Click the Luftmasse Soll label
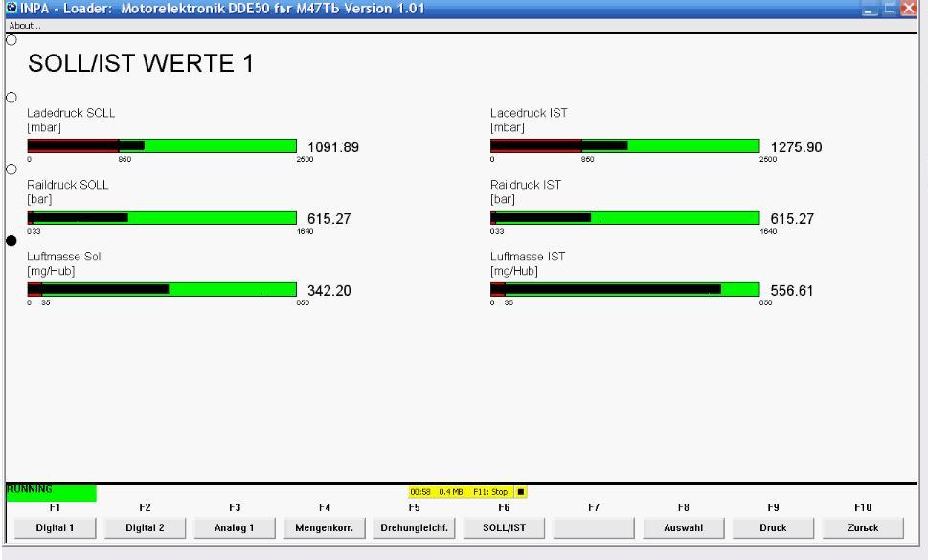The image size is (928, 560). click(x=65, y=257)
